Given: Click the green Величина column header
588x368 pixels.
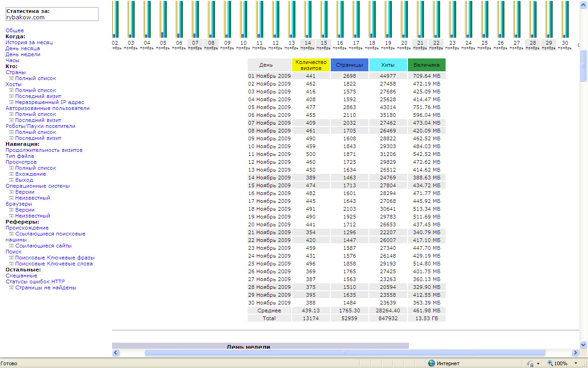Looking at the screenshot, I should pyautogui.click(x=426, y=65).
